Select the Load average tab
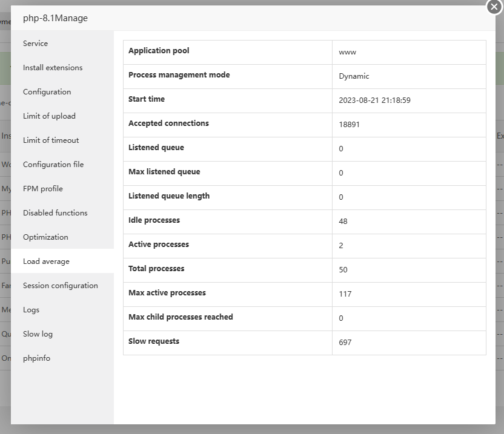The height and width of the screenshot is (434, 504). pyautogui.click(x=46, y=261)
